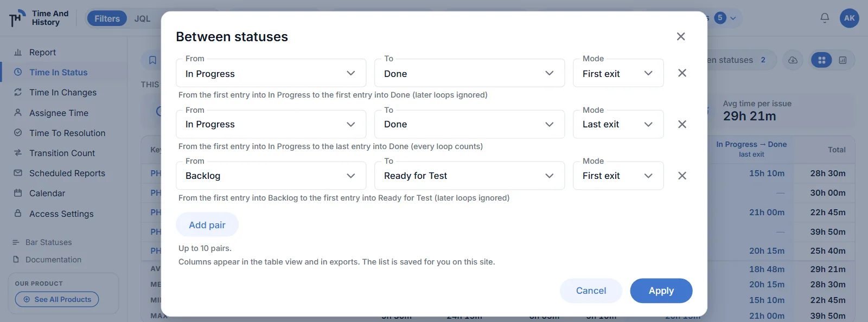Click the bookmark icon in toolbar

click(x=152, y=60)
